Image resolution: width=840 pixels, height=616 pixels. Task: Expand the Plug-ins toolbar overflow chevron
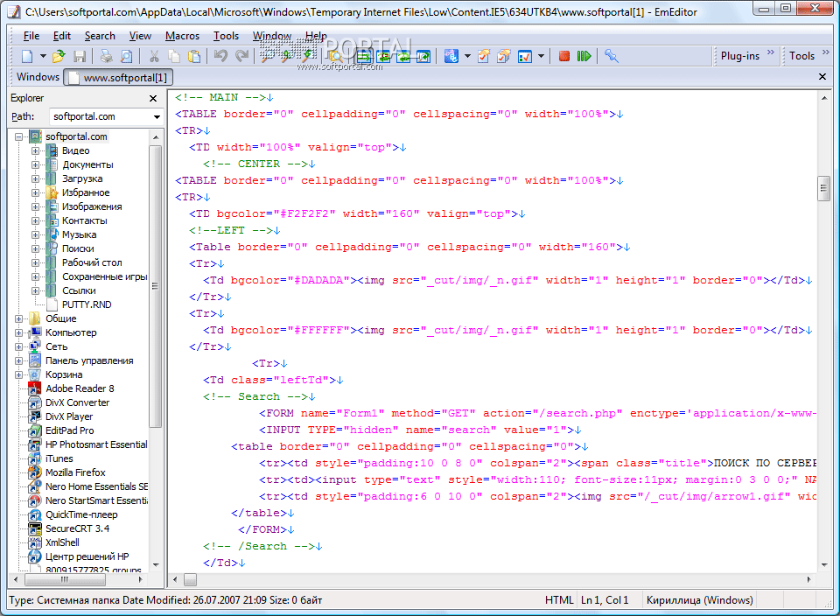pyautogui.click(x=771, y=54)
